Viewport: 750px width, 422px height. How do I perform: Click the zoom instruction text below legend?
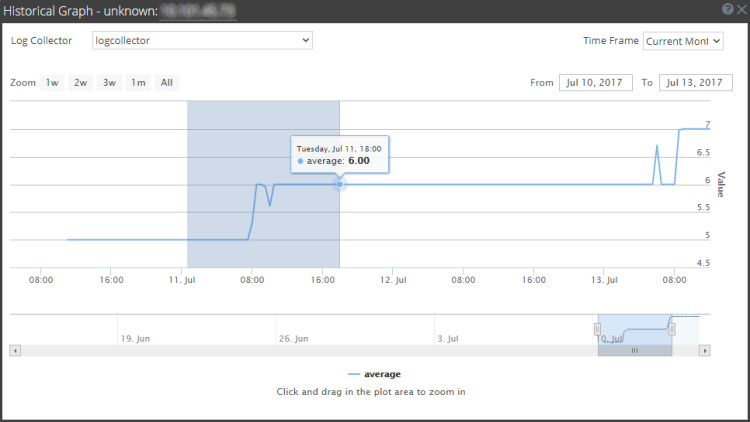[x=371, y=392]
